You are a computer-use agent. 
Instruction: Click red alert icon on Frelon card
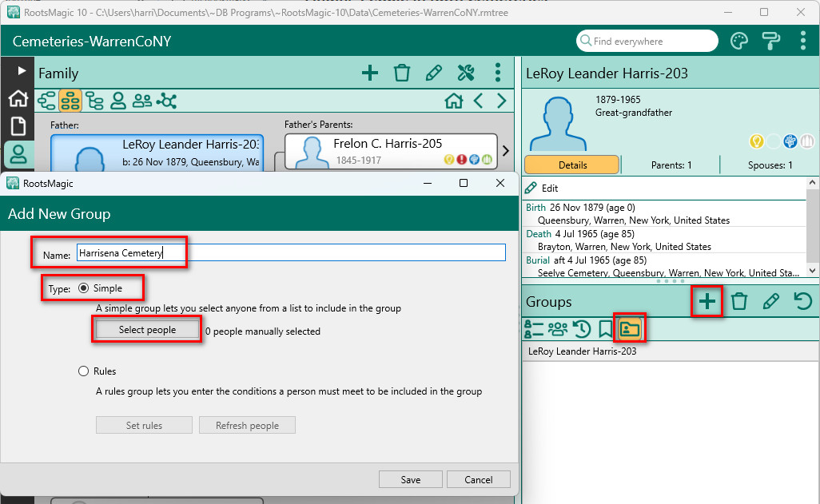point(461,160)
